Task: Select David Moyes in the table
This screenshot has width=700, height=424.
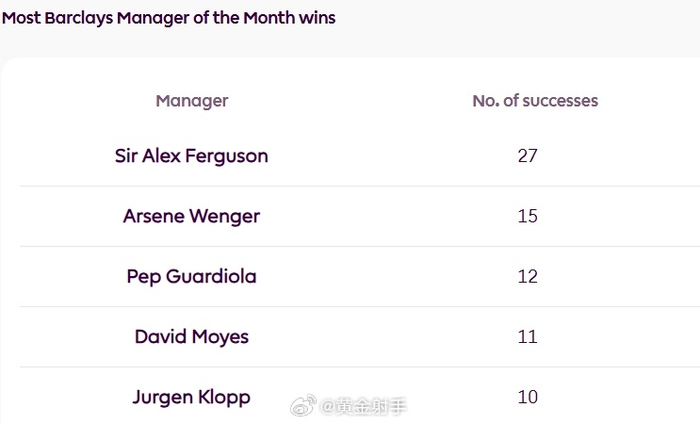Action: [x=192, y=337]
